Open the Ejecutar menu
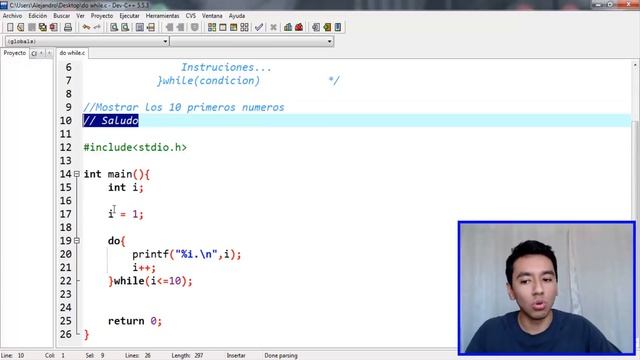This screenshot has height=360, width=640. point(129,16)
